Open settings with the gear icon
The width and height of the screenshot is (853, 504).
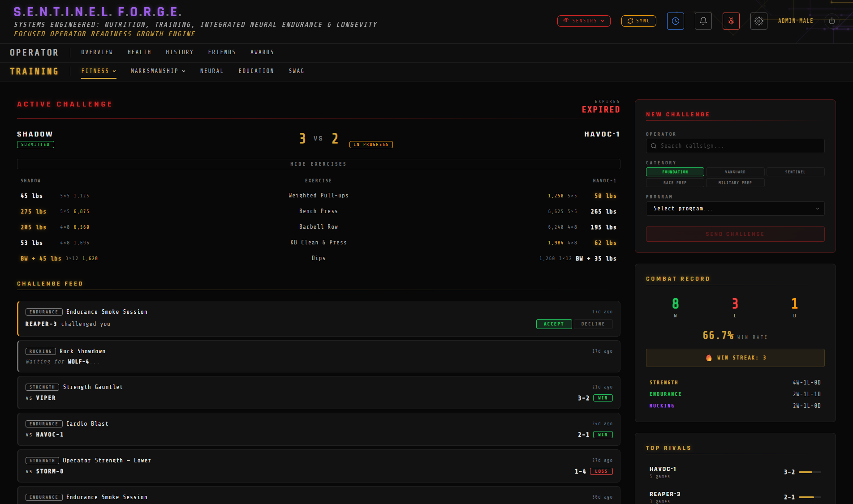click(758, 21)
